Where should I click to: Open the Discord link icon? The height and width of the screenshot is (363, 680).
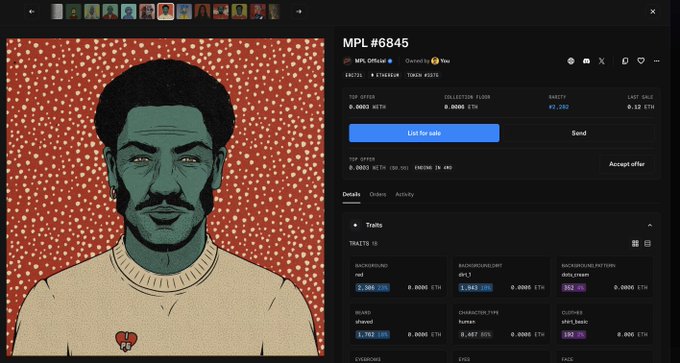(x=586, y=61)
